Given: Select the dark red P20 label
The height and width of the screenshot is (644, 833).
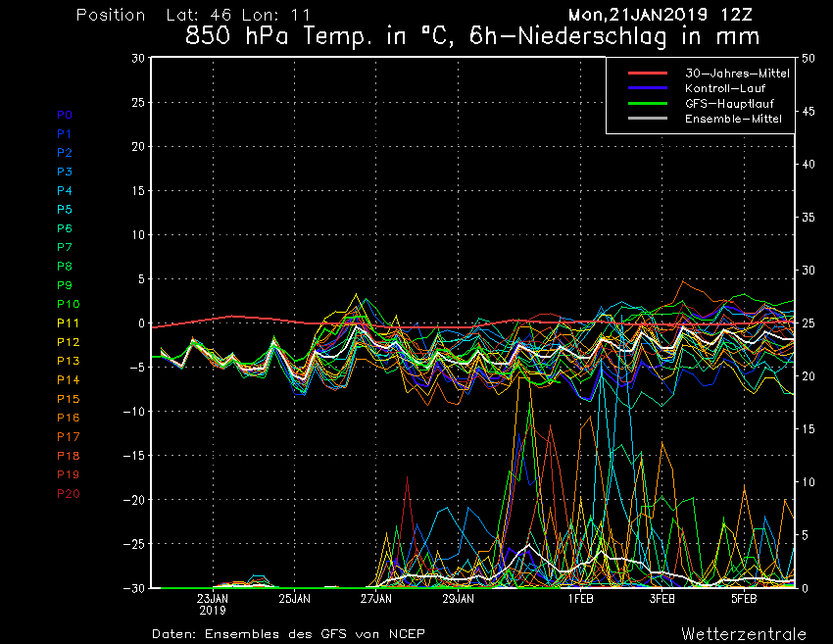Looking at the screenshot, I should [x=68, y=494].
